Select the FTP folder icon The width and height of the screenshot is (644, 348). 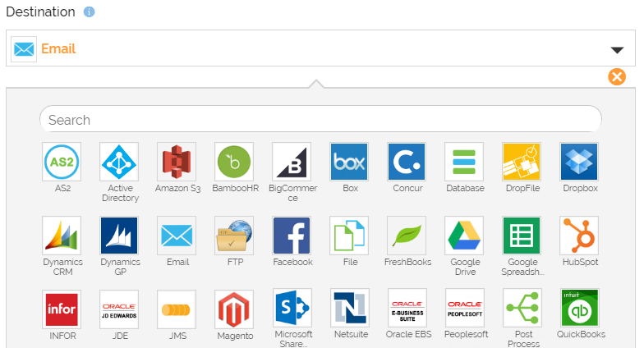[x=234, y=236]
